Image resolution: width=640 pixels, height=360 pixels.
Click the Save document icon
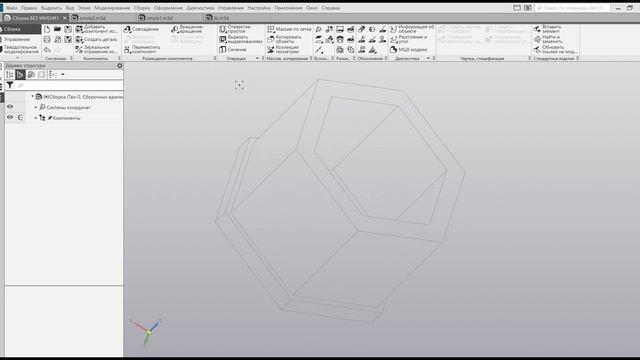68,29
